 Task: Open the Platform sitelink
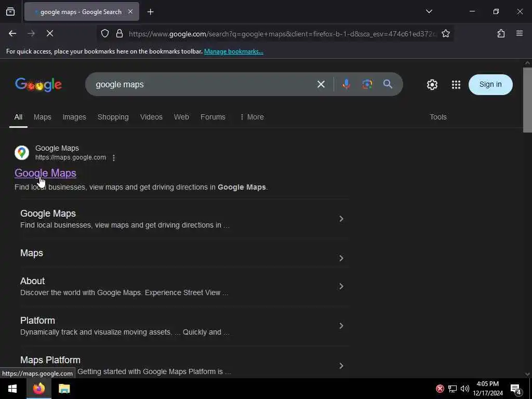click(x=184, y=326)
